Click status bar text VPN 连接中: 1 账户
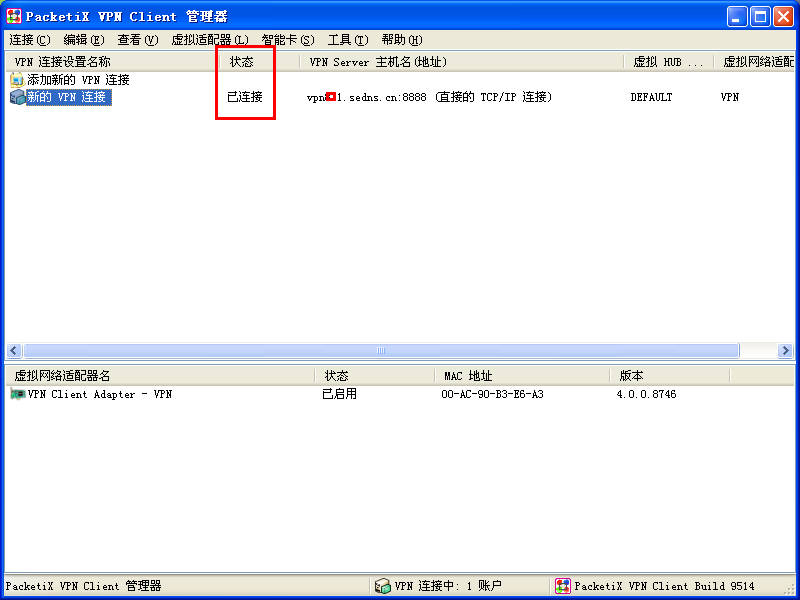The image size is (800, 600). click(448, 586)
